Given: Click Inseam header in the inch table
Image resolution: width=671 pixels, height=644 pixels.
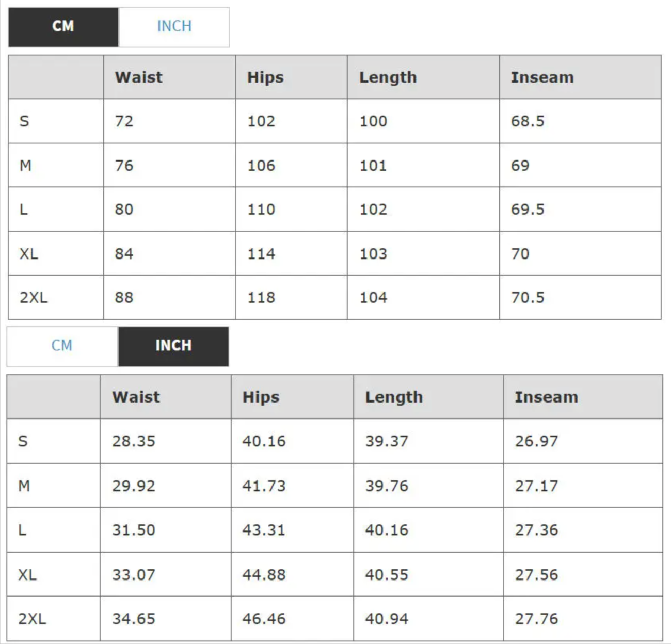Looking at the screenshot, I should [546, 397].
